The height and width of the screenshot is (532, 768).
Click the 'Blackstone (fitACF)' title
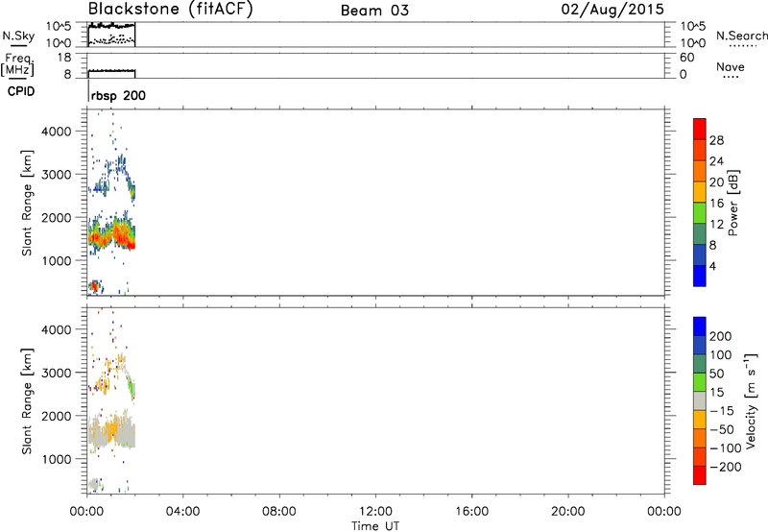[171, 9]
